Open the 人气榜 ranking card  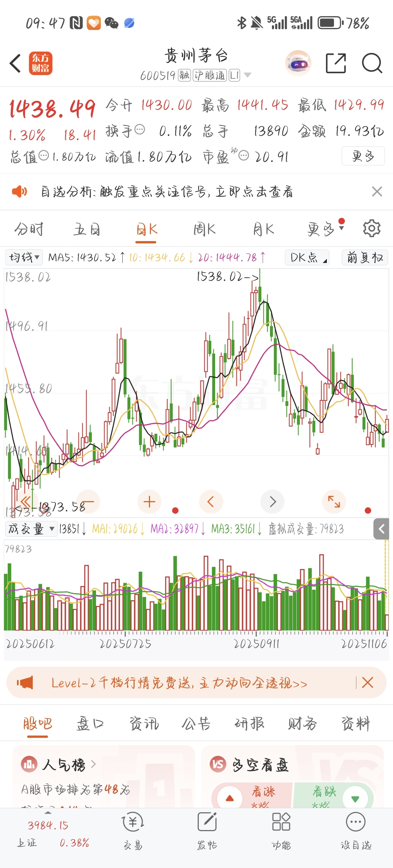pos(104,776)
